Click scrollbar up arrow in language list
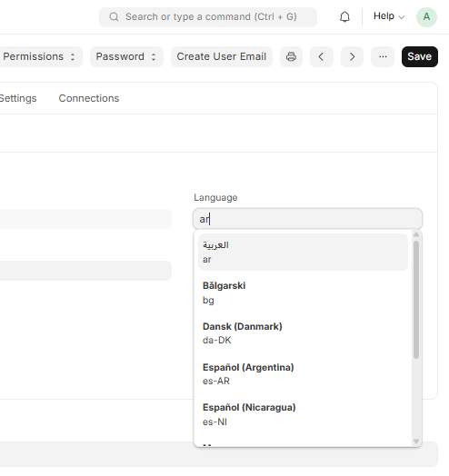Image resolution: width=449 pixels, height=476 pixels. 416,234
